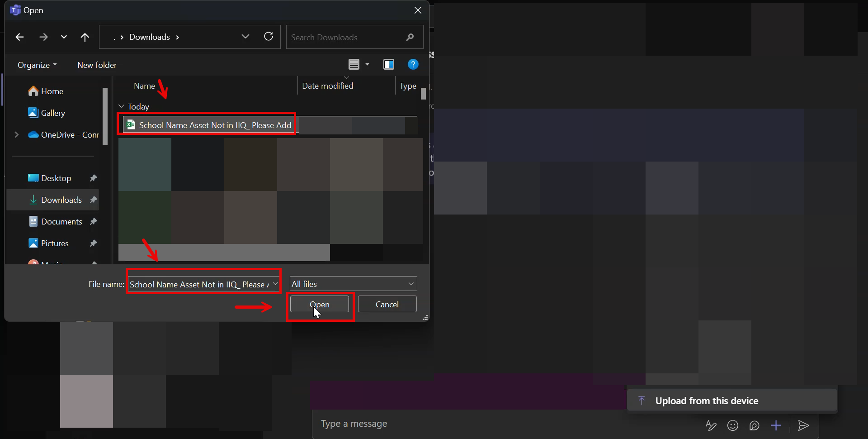
Task: Open the format text pen icon
Action: pyautogui.click(x=711, y=425)
